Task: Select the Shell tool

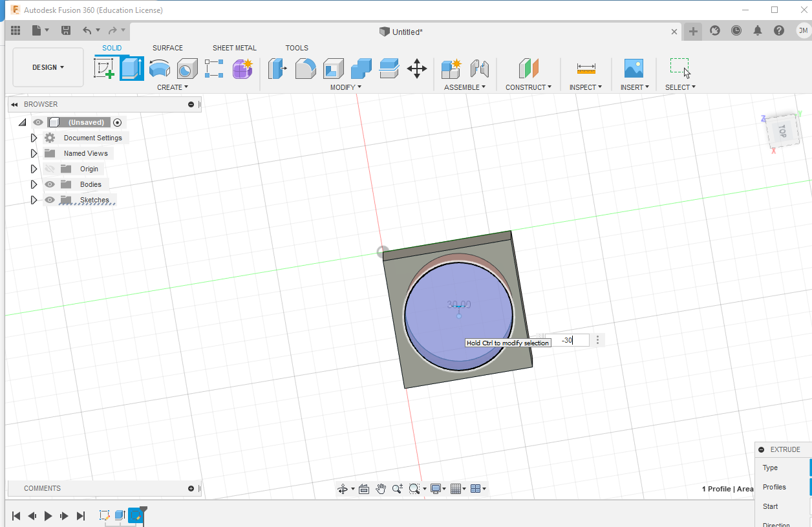Action: click(x=333, y=69)
